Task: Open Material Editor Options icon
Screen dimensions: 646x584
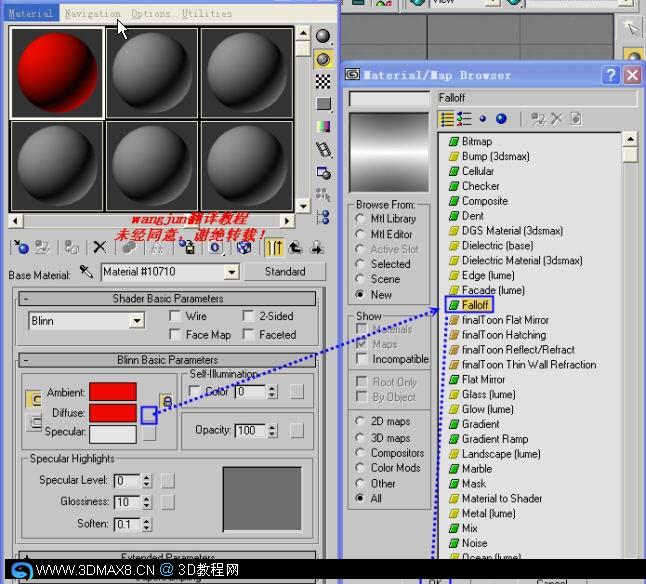Action: click(323, 172)
